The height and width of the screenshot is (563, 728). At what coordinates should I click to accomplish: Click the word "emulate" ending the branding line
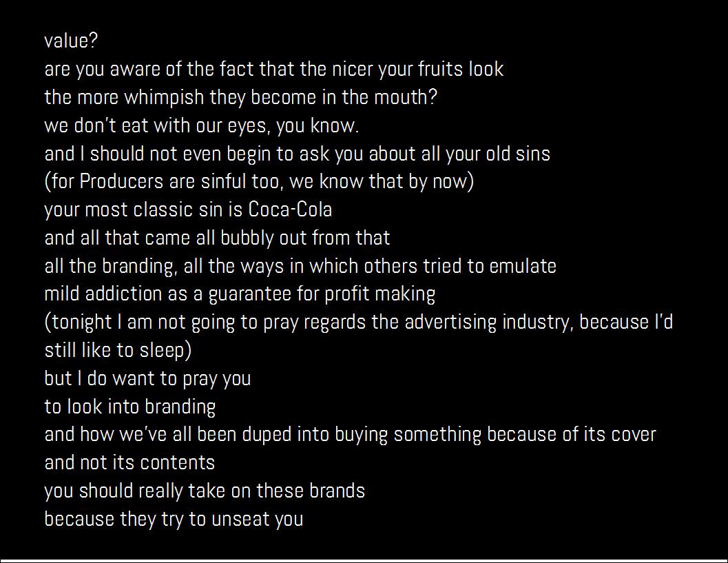[523, 266]
